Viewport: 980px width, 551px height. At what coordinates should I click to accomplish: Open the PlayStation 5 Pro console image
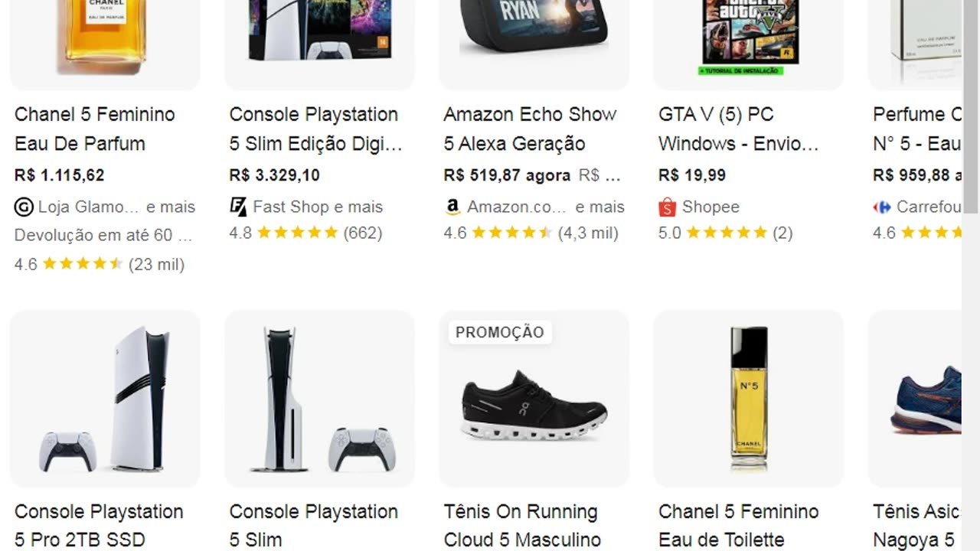pos(105,398)
